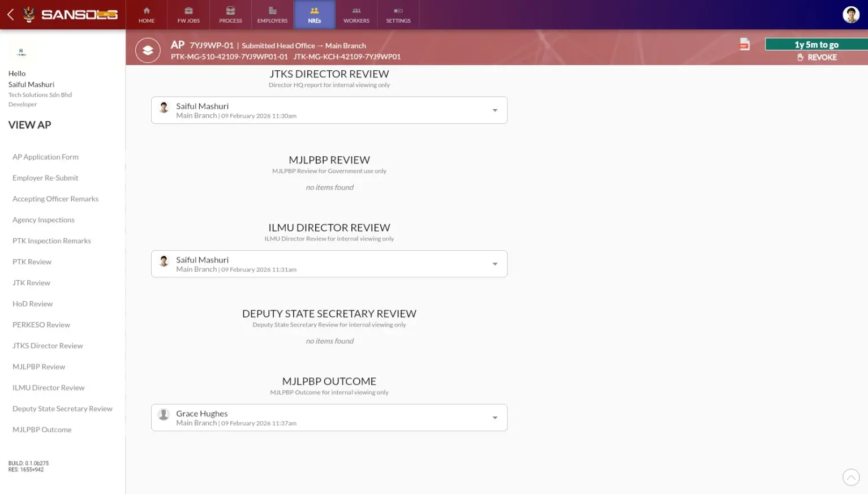Go to the Home tab
The image size is (868, 494).
click(x=147, y=15)
